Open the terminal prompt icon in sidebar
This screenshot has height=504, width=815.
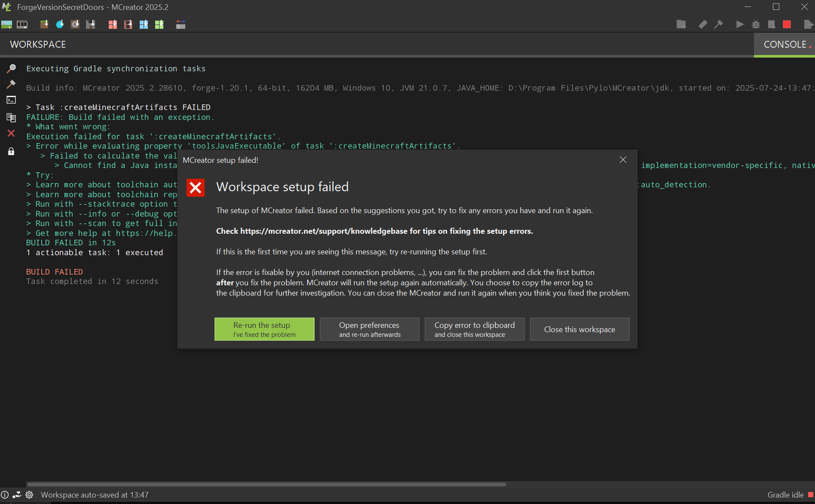coord(11,100)
